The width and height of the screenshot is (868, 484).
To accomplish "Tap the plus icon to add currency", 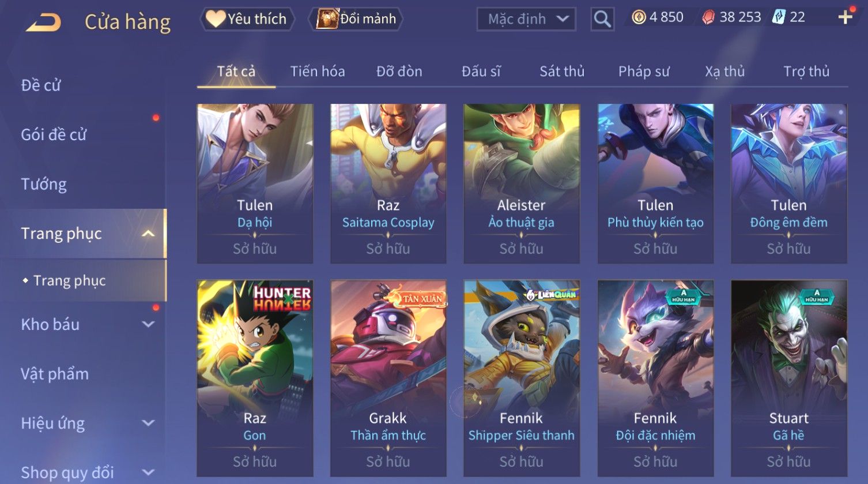I will pos(845,17).
